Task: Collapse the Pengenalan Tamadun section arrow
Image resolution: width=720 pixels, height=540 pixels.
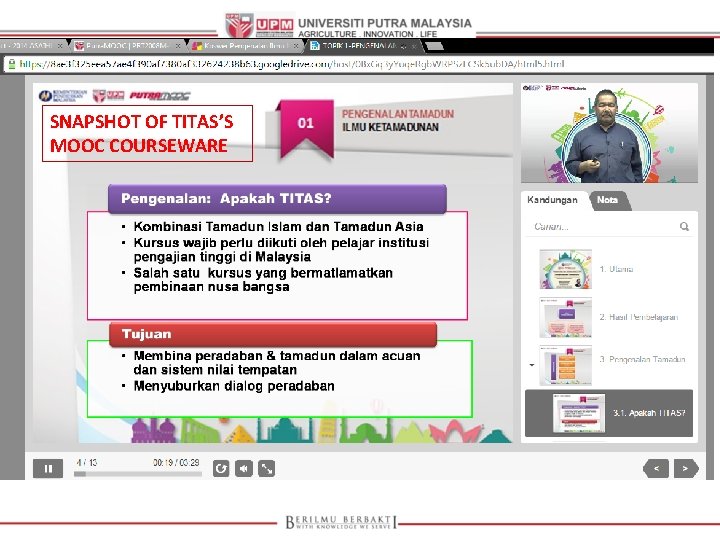Action: tap(532, 365)
